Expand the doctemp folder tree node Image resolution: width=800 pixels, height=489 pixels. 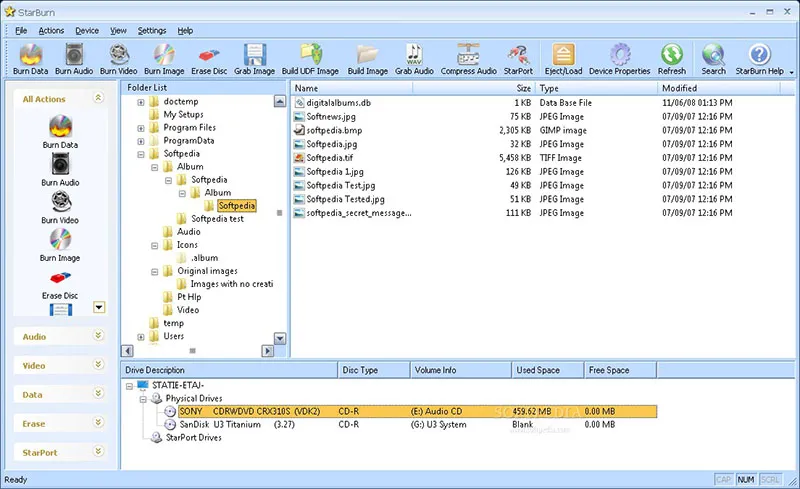pyautogui.click(x=141, y=102)
